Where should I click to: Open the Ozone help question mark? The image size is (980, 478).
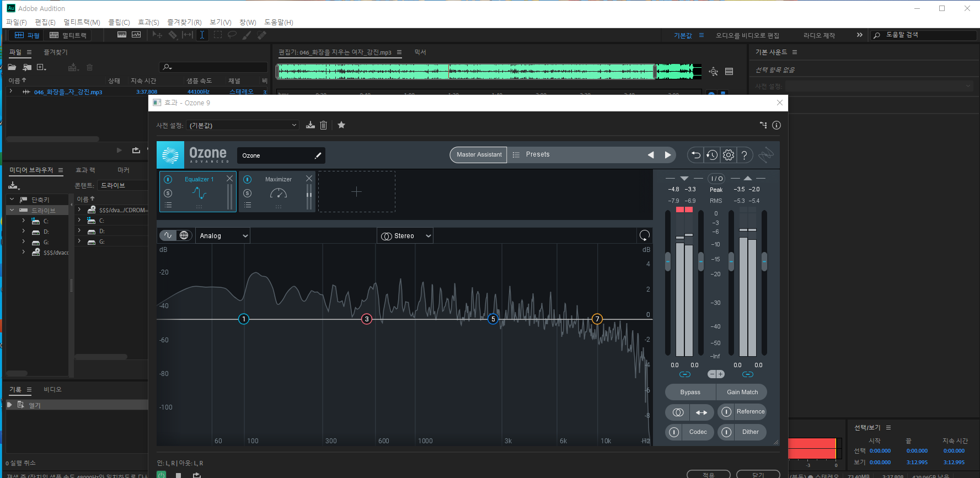click(x=745, y=155)
